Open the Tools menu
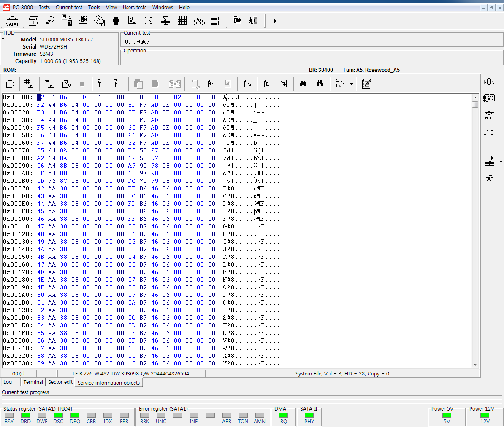504x427 pixels. click(x=94, y=8)
